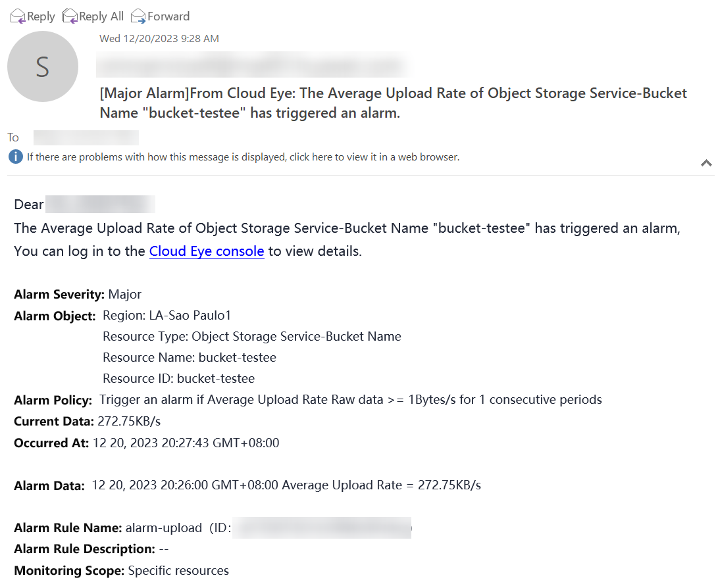Viewport: 716px width, 588px height.
Task: Open the Cloud Eye console link
Action: 207,251
